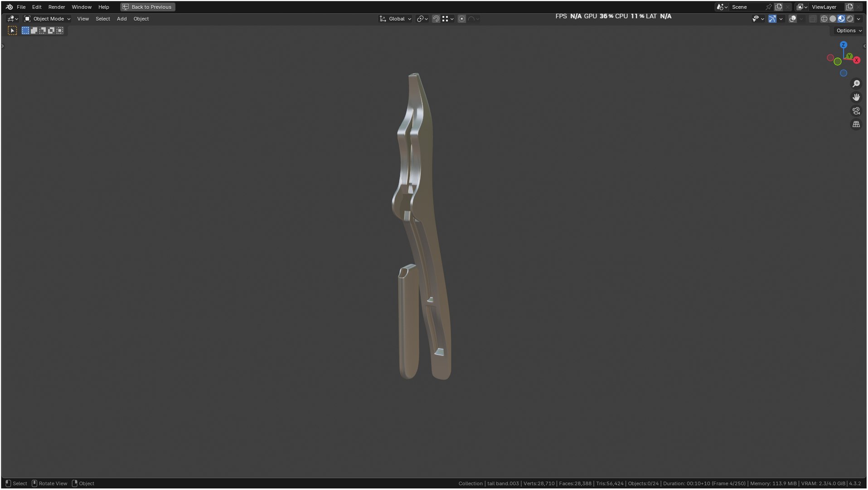
Task: Expand the Options dropdown
Action: click(849, 30)
